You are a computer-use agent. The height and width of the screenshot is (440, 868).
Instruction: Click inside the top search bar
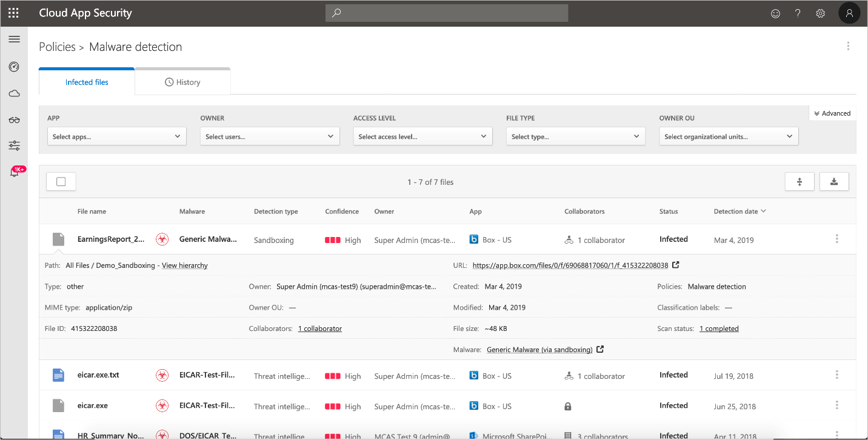coord(446,13)
